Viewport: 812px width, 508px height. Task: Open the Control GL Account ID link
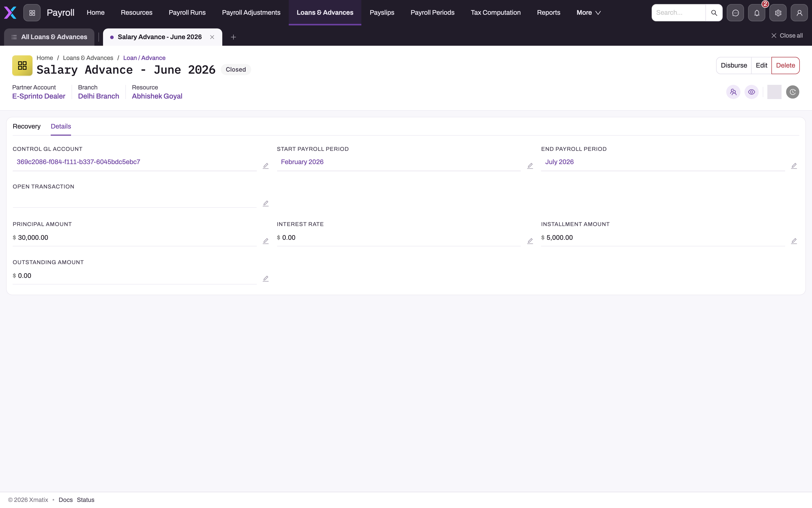point(78,162)
